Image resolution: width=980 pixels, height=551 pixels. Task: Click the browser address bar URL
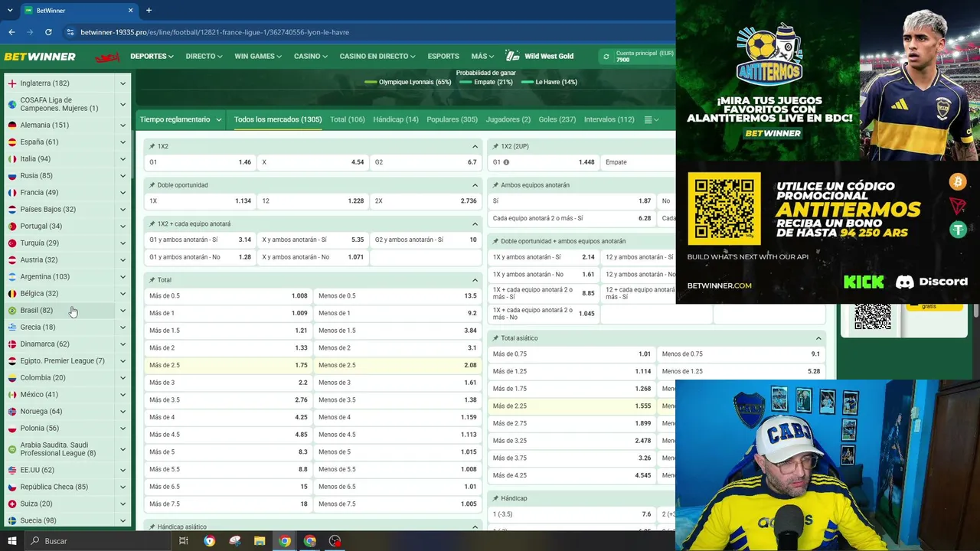(214, 32)
